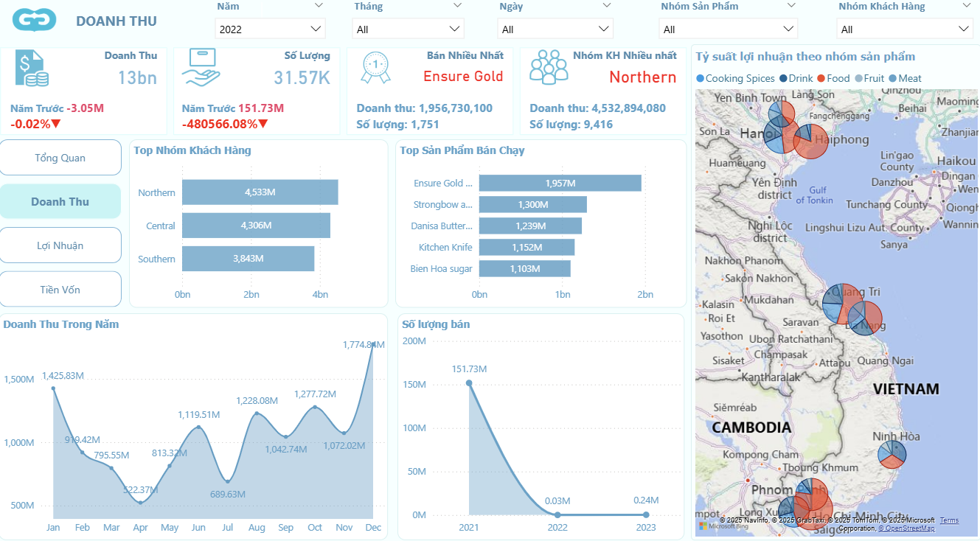Image resolution: width=980 pixels, height=541 pixels.
Task: Click the Danisa Butter 1,239M bar
Action: [x=530, y=226]
